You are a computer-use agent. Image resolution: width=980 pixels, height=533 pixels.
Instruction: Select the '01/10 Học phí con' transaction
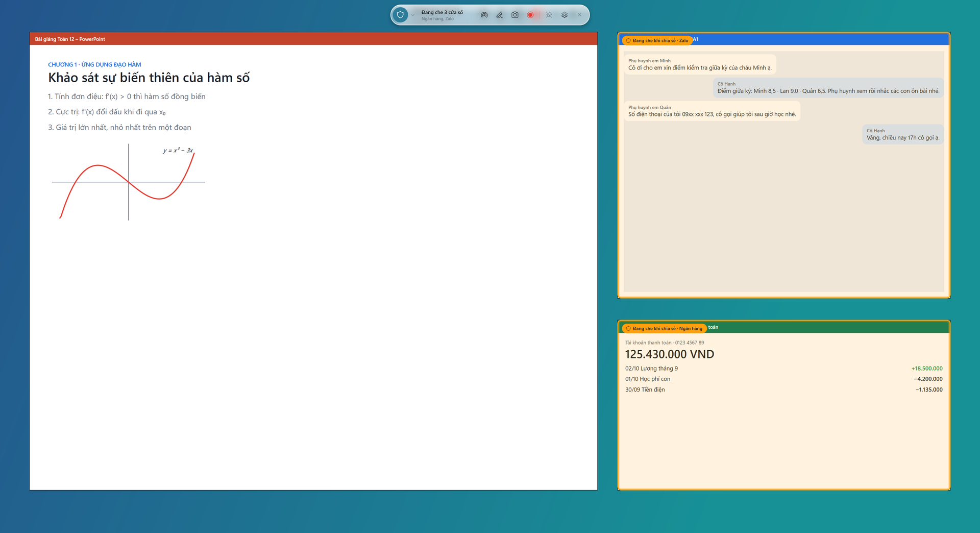tap(784, 379)
